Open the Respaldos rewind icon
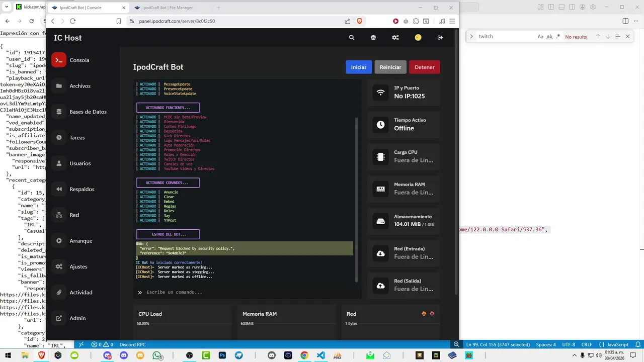Viewport: 644px width, 362px height. (59, 189)
